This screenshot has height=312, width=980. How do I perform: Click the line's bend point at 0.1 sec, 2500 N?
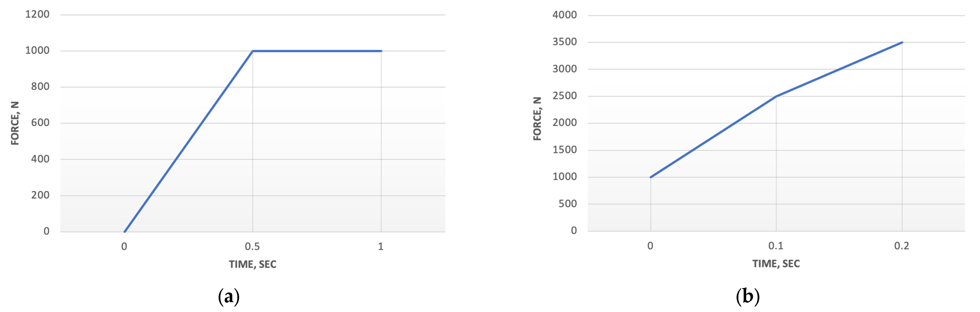776,96
